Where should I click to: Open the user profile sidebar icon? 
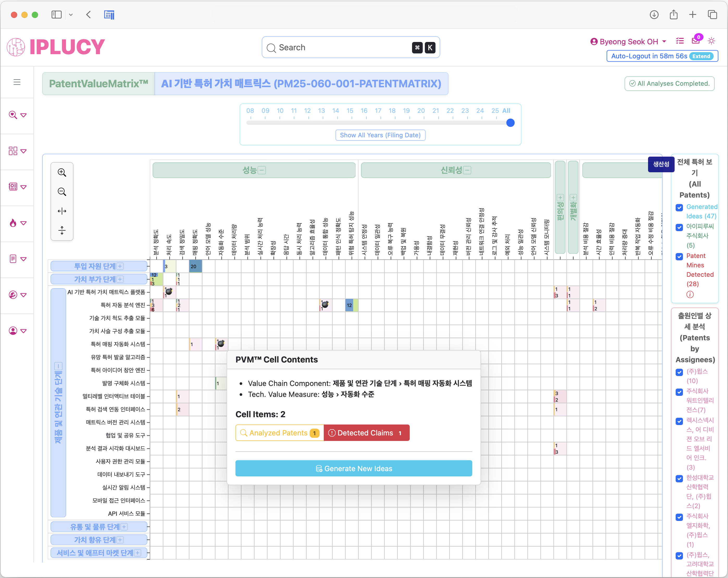(13, 331)
